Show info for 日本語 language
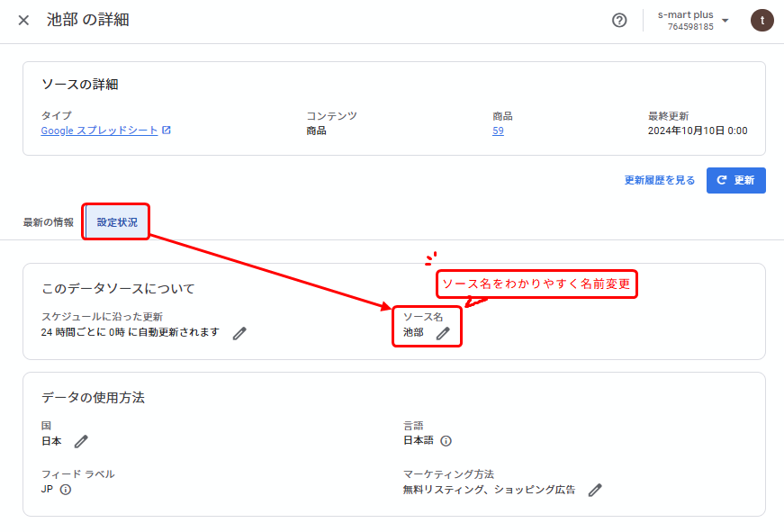The image size is (784, 532). point(446,441)
